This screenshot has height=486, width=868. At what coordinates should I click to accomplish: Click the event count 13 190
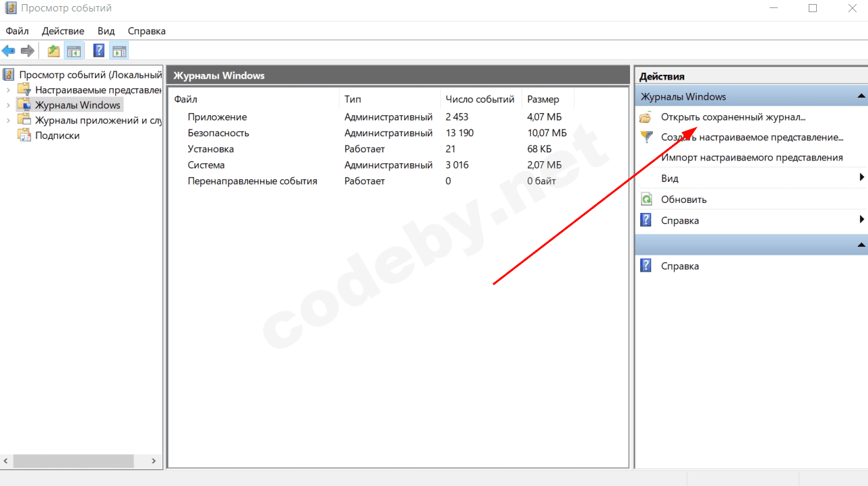(460, 133)
